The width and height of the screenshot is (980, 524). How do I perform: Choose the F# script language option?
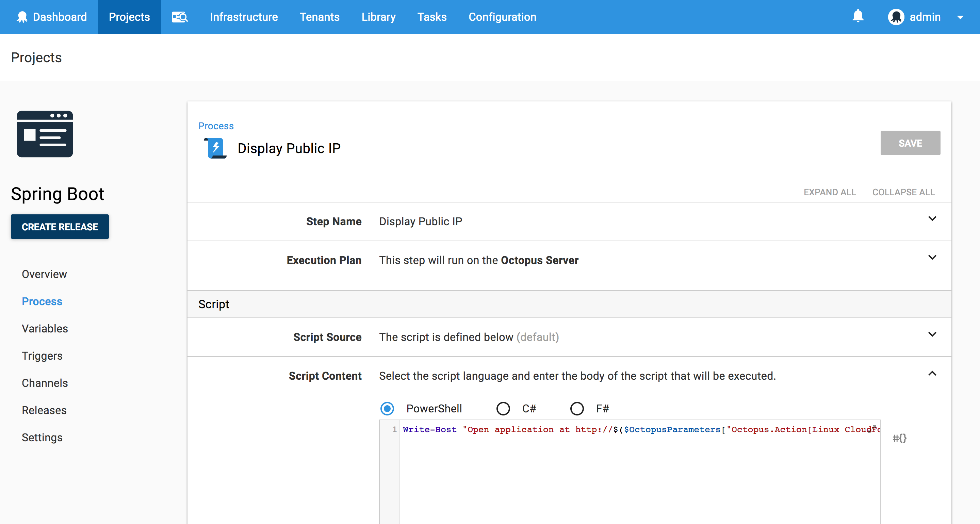click(577, 409)
